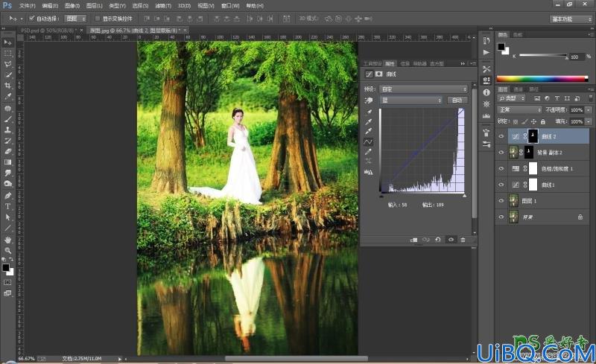Image resolution: width=596 pixels, height=364 pixels.
Task: Select the Path Selection arrow tool
Action: (7, 217)
